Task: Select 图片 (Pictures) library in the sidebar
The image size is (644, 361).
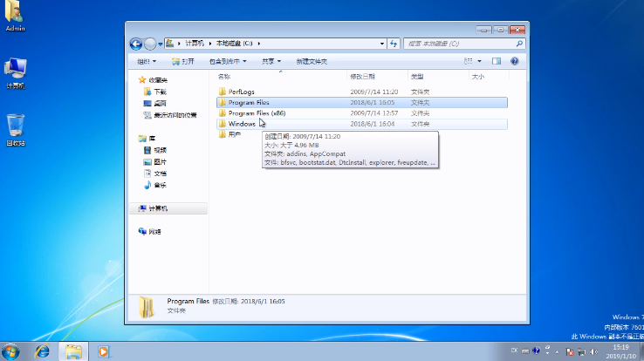Action: (160, 161)
